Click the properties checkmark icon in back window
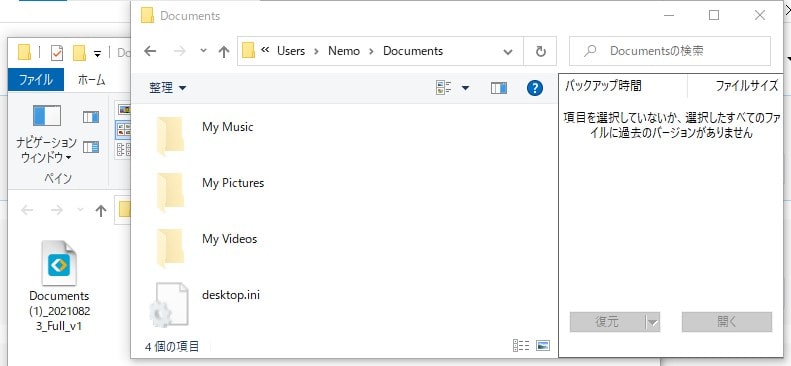 57,52
